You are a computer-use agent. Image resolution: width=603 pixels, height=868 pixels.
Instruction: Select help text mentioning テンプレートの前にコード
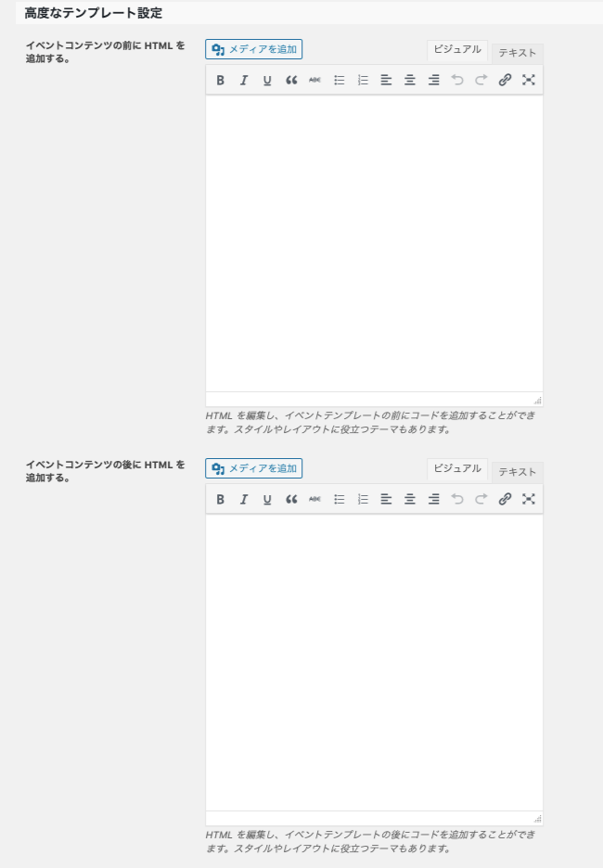click(x=370, y=422)
